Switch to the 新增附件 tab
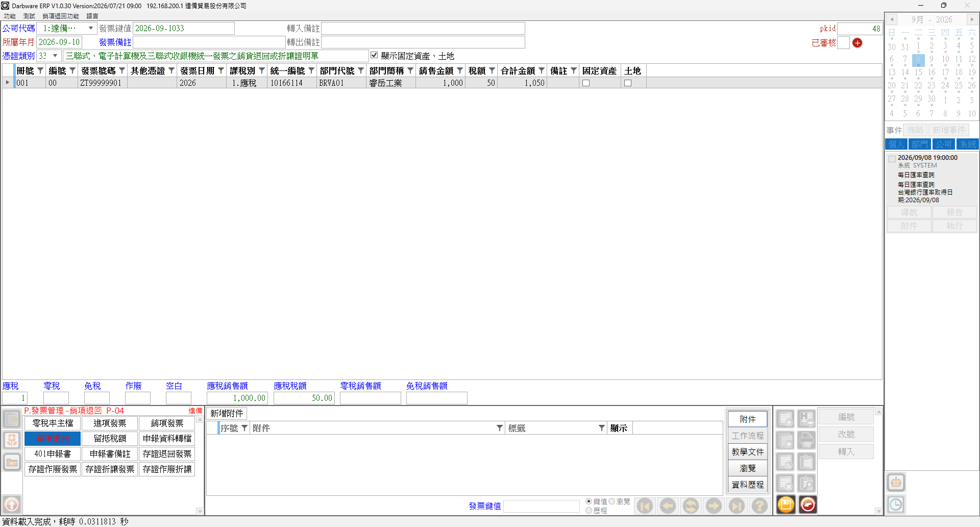 [227, 413]
